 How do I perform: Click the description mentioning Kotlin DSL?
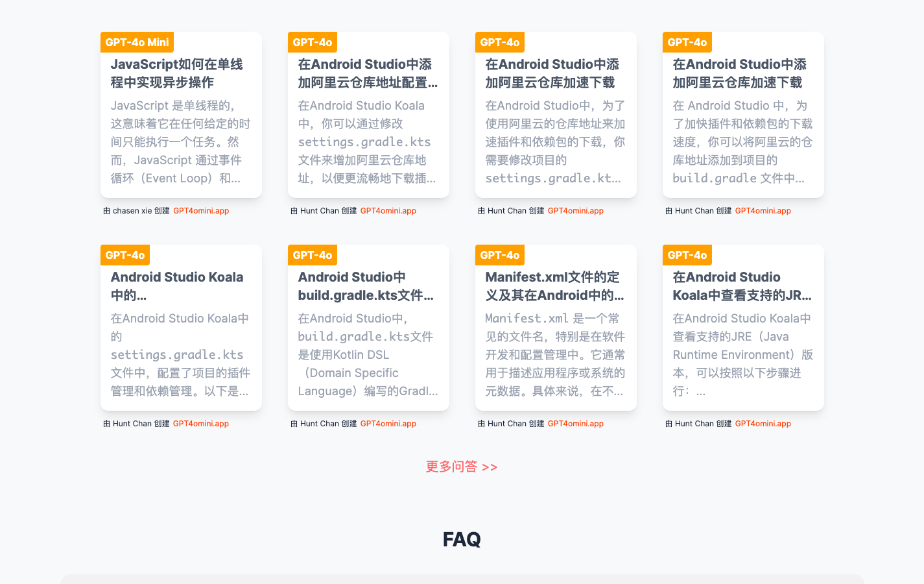(368, 355)
